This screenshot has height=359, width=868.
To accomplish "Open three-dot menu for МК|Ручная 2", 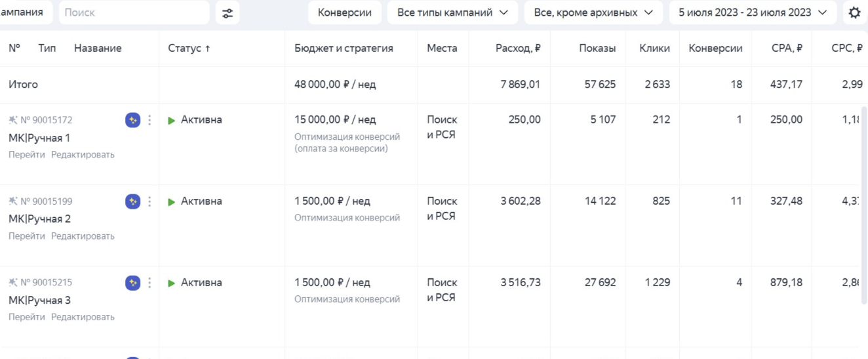I will pos(149,201).
